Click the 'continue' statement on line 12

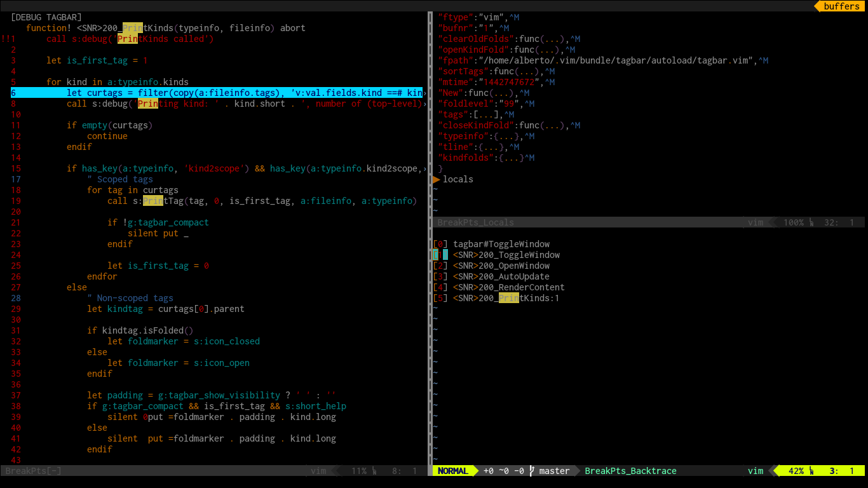coord(107,136)
